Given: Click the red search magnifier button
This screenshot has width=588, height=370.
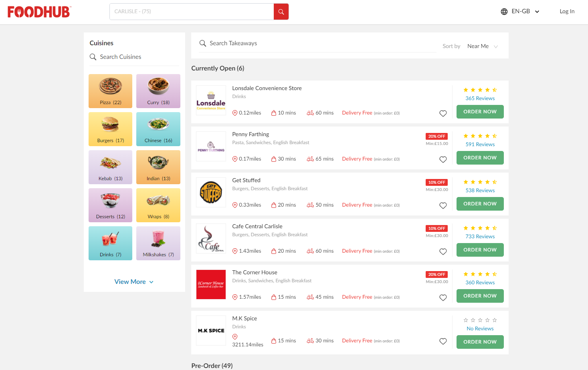Looking at the screenshot, I should point(281,12).
